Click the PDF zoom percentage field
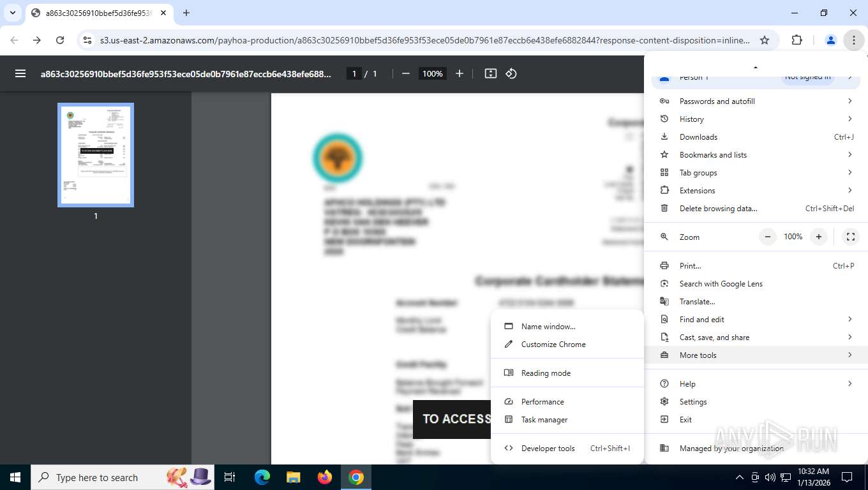This screenshot has height=490, width=868. [432, 73]
